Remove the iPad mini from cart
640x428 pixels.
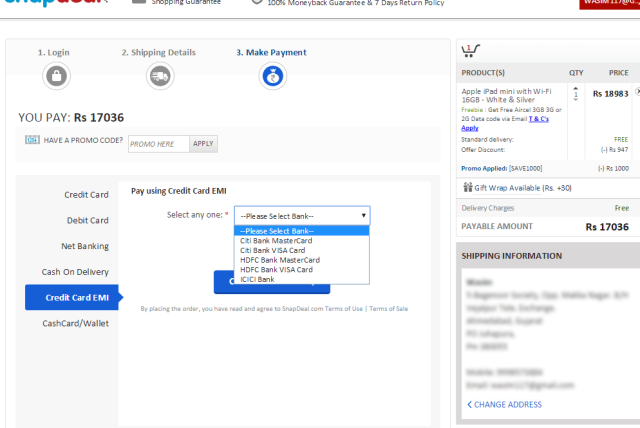pyautogui.click(x=638, y=92)
